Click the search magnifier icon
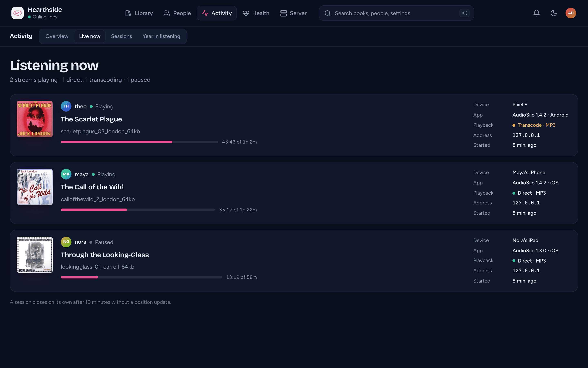This screenshot has height=368, width=588. click(x=327, y=13)
